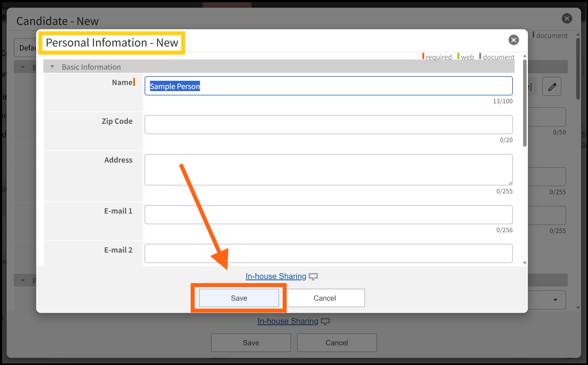The height and width of the screenshot is (365, 588).
Task: Click the E-mail 2 input field
Action: pos(328,253)
